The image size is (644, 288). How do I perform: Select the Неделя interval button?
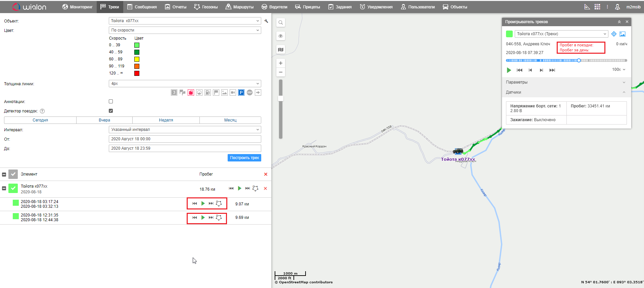click(x=166, y=120)
